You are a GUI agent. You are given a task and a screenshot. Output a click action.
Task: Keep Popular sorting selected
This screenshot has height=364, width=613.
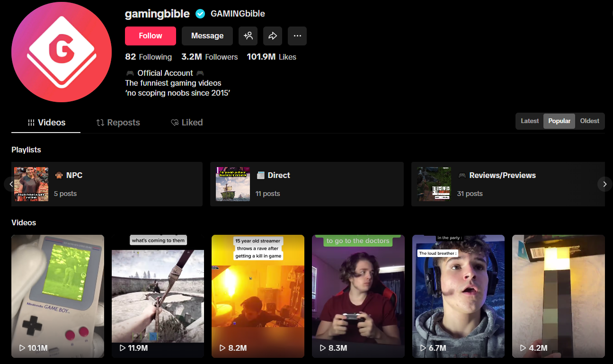(x=559, y=121)
